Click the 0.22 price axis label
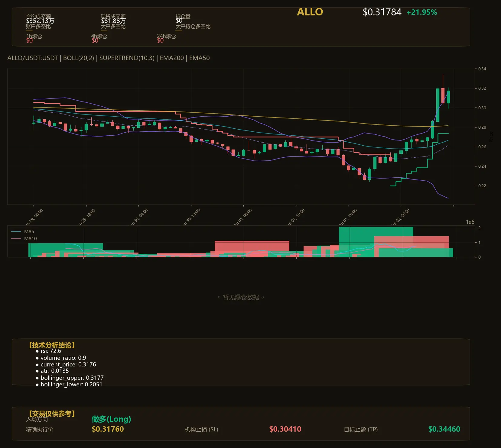The width and height of the screenshot is (501, 448). (x=482, y=186)
